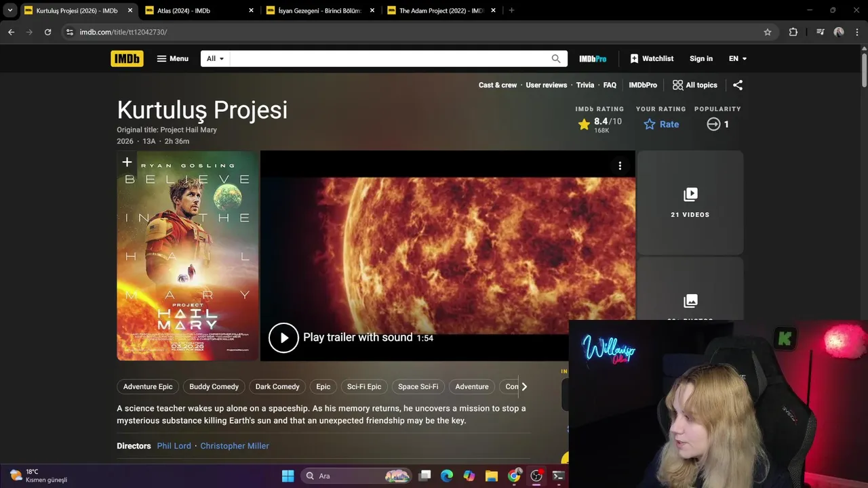Open the 21 Videos tile
Screen dimensions: 868x488
pyautogui.click(x=690, y=203)
